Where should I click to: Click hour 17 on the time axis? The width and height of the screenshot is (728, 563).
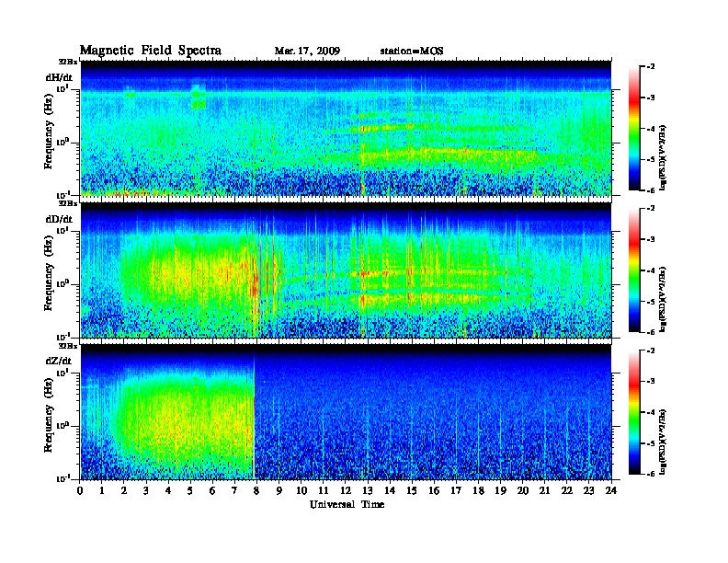(457, 491)
